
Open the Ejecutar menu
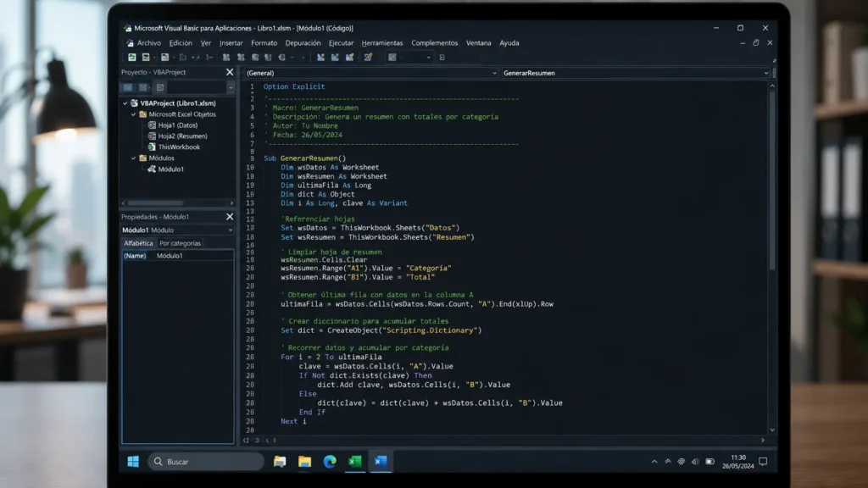[x=341, y=42]
